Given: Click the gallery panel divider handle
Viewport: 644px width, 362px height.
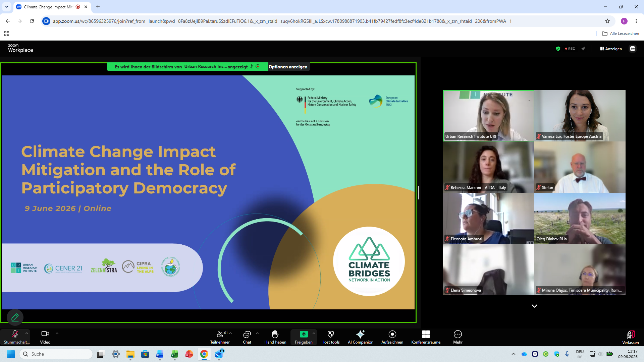Looking at the screenshot, I should pos(419,193).
